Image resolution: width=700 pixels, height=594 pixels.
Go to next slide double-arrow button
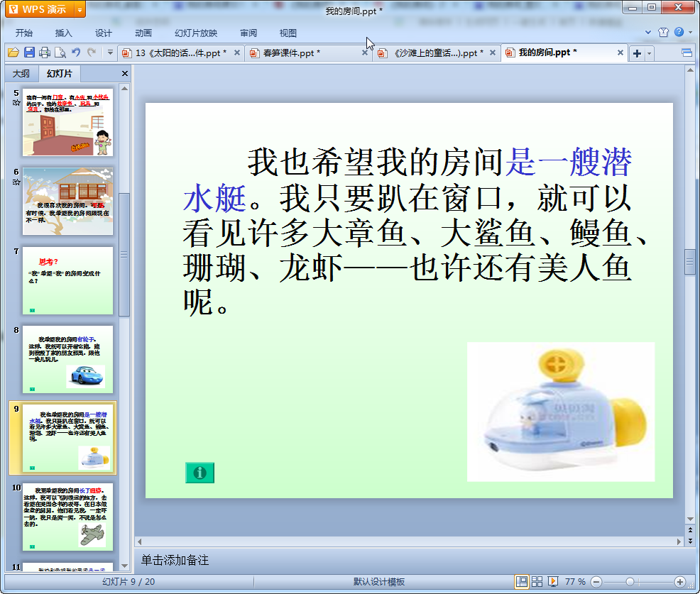[690, 541]
